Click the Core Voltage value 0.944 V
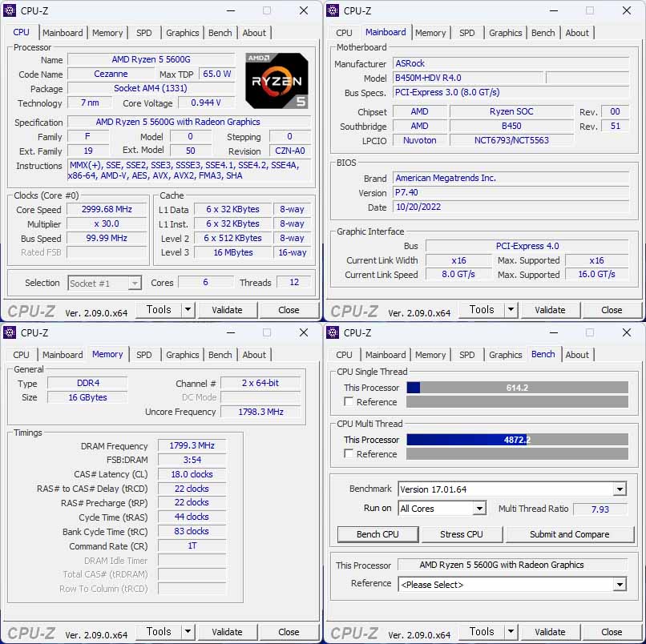Image resolution: width=646 pixels, height=644 pixels. coord(206,103)
